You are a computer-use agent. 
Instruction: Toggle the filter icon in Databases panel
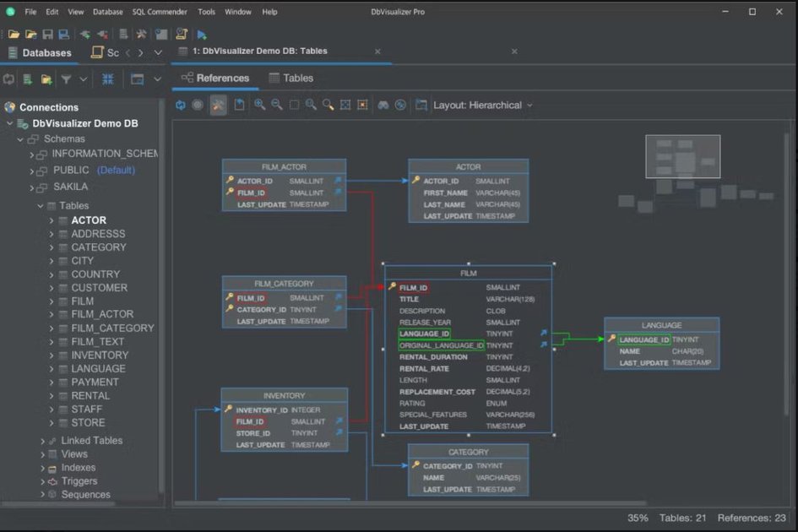pos(66,78)
